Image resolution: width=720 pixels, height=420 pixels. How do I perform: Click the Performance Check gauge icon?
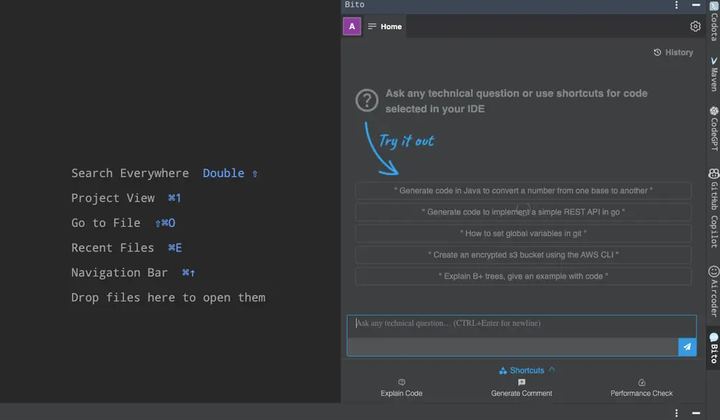[x=641, y=382]
